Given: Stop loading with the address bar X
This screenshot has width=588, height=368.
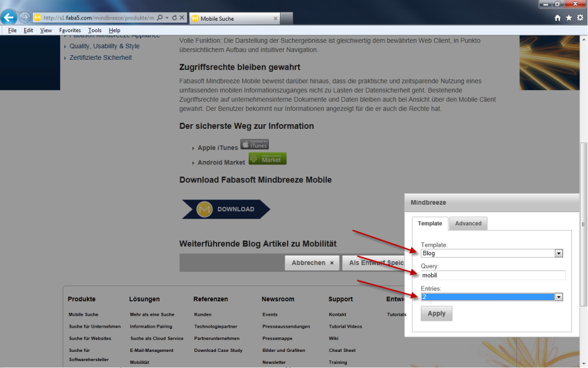Looking at the screenshot, I should (x=182, y=18).
